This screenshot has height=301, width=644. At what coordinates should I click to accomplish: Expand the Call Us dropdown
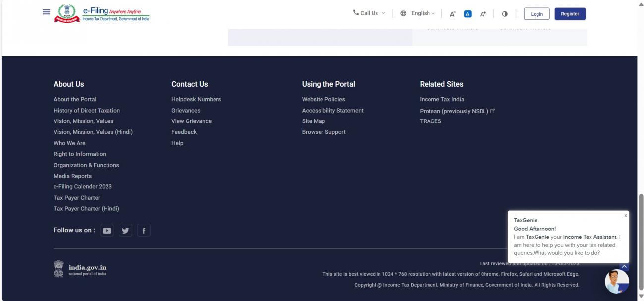coord(369,13)
